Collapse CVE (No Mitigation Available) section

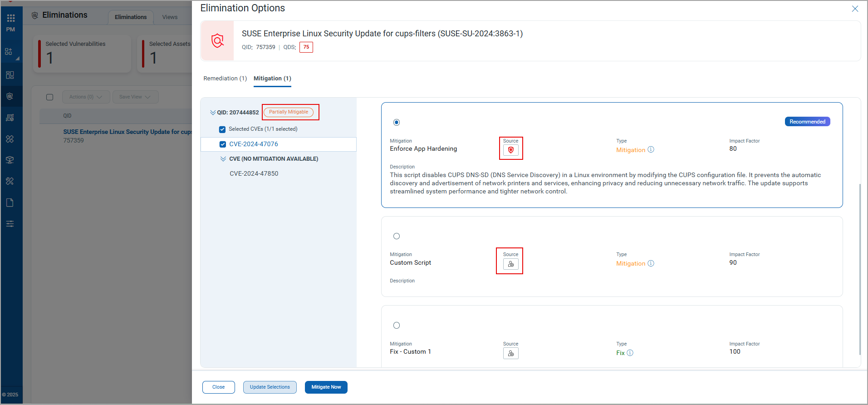click(223, 159)
